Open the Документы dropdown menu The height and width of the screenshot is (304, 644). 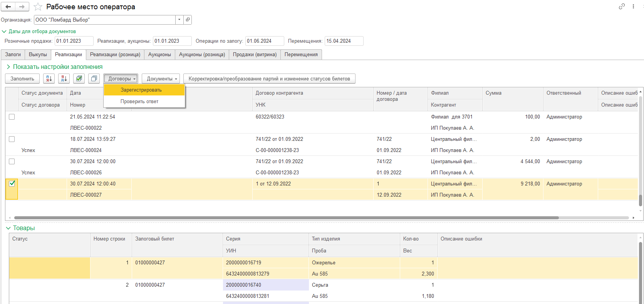click(161, 79)
